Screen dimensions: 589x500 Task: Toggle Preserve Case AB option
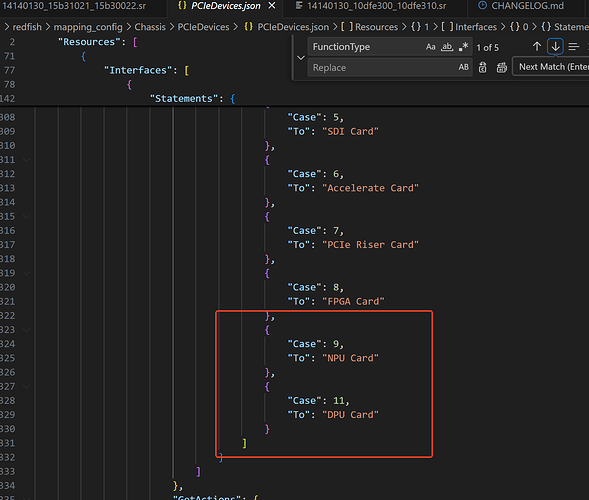click(x=464, y=67)
